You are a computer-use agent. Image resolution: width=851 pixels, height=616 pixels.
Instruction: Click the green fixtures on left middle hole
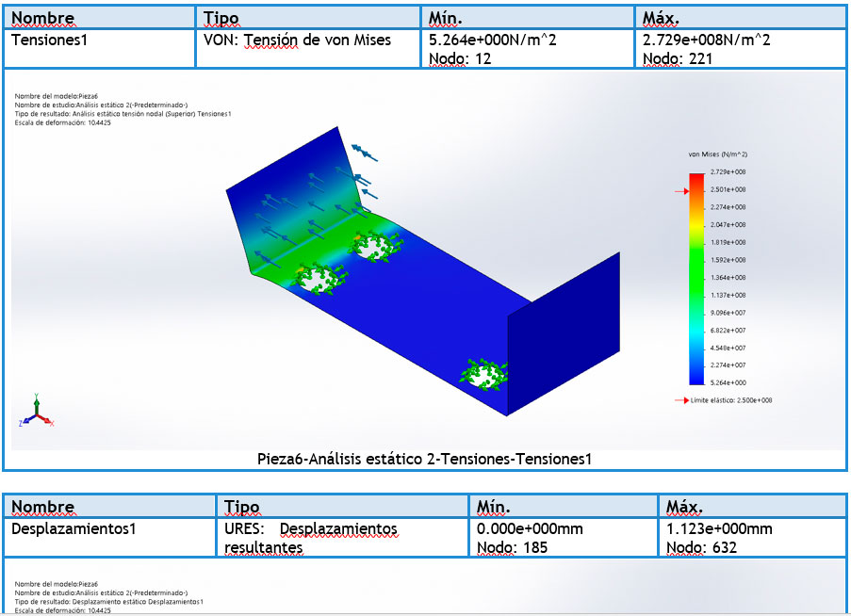(x=322, y=278)
